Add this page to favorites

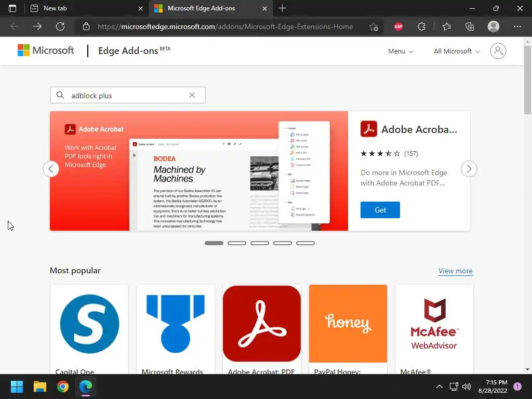click(x=374, y=26)
